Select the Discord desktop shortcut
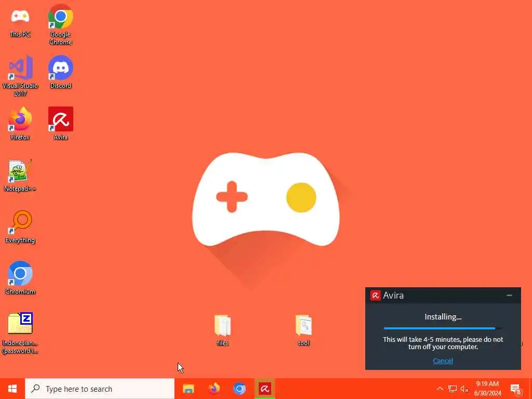Screen dimensions: 532x399 pyautogui.click(x=61, y=72)
